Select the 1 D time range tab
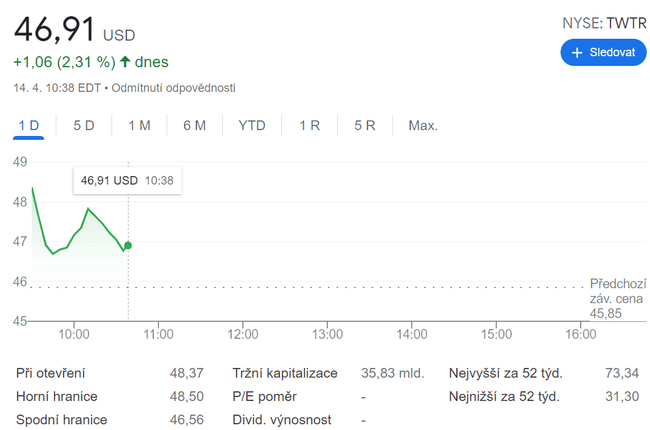The image size is (650, 430). 29,126
